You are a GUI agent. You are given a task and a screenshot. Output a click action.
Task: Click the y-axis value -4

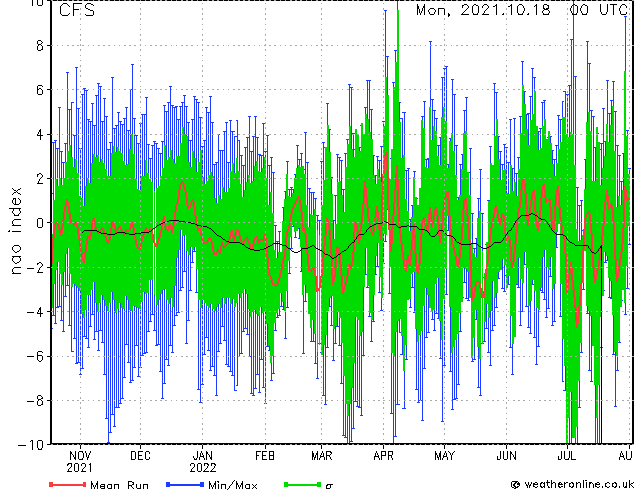(x=35, y=312)
